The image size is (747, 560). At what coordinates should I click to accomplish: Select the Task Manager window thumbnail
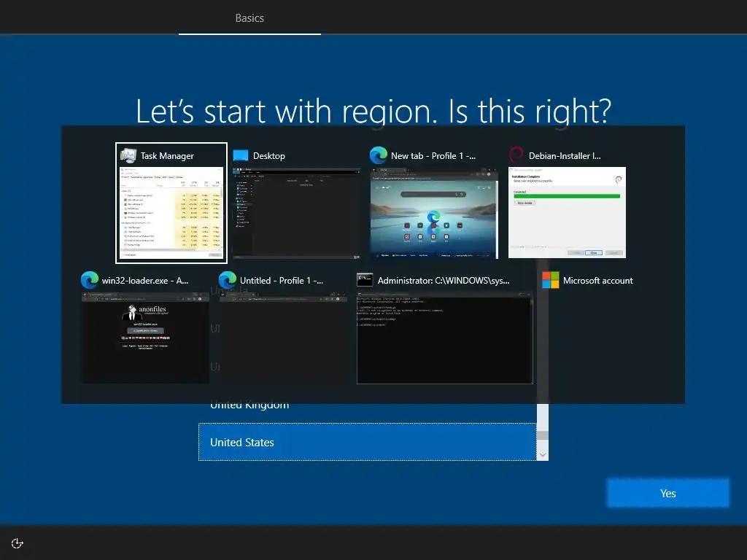click(x=171, y=212)
